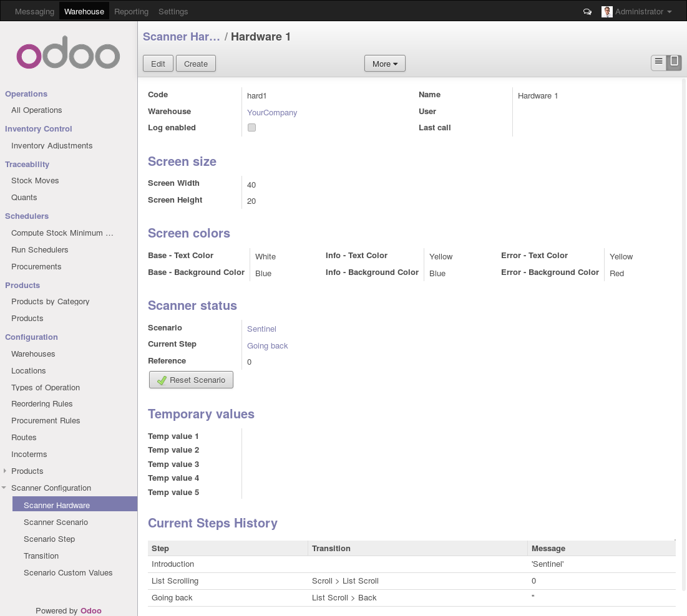Collapse the Scanner Configuration section
The height and width of the screenshot is (616, 687).
point(5,488)
